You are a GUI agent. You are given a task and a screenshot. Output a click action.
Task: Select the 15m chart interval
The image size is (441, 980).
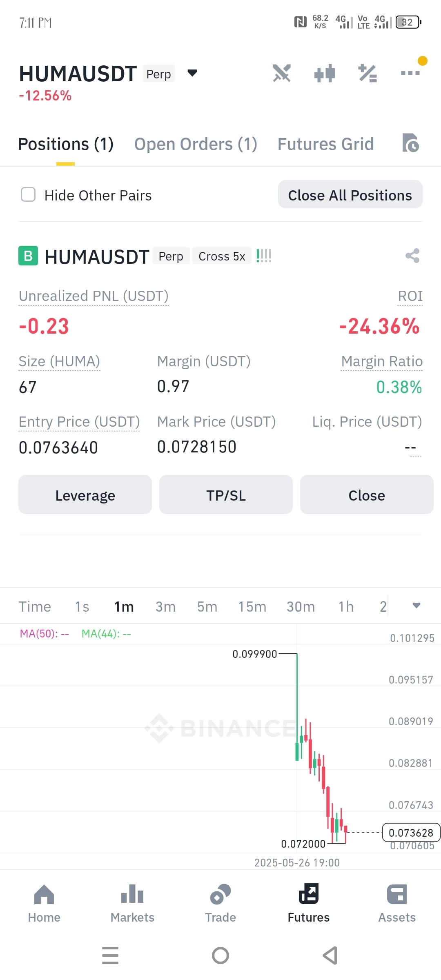[252, 607]
